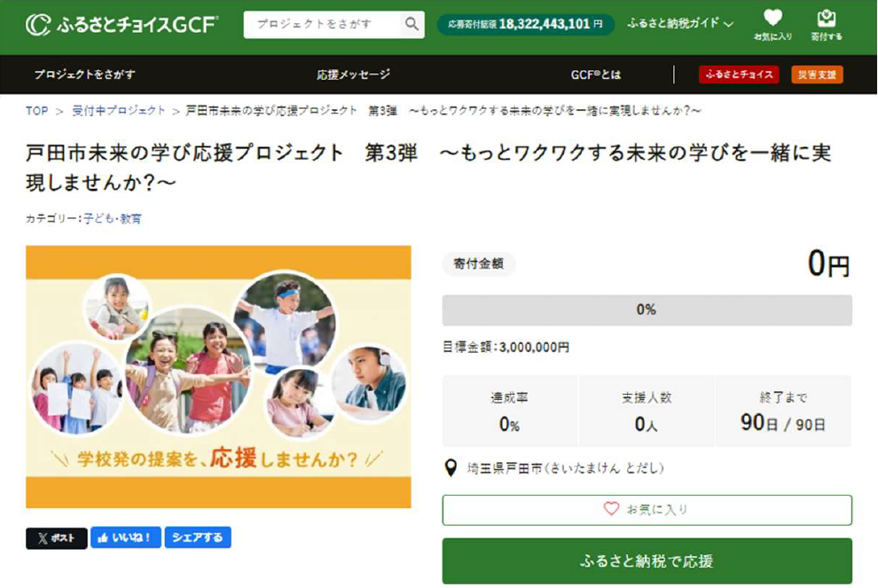878x588 pixels.
Task: Click the Facebook シェアする button
Action: pyautogui.click(x=198, y=537)
